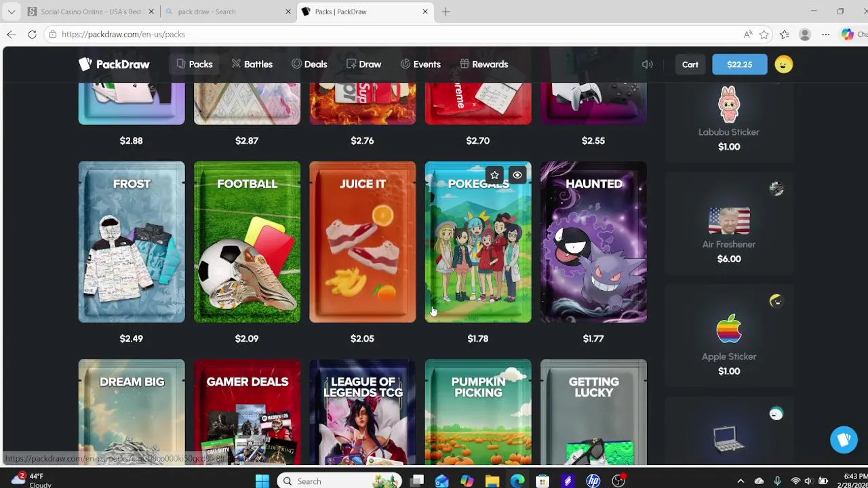
Task: Open a new browser tab
Action: click(x=446, y=12)
